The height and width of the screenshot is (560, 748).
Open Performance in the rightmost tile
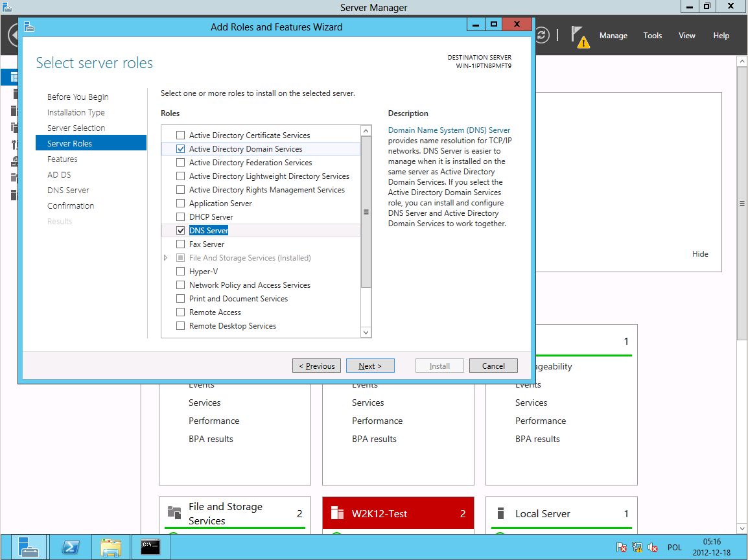click(x=541, y=421)
